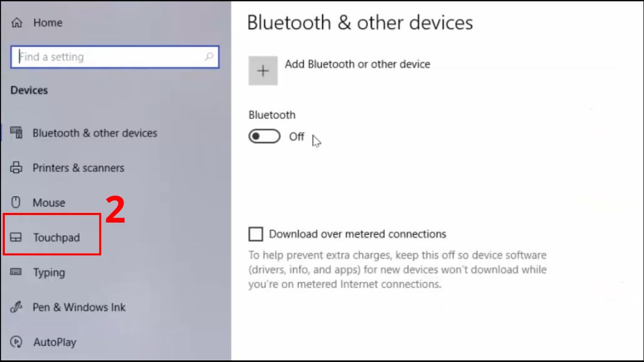644x362 pixels.
Task: Click the plus sign to add a device
Action: (x=263, y=70)
